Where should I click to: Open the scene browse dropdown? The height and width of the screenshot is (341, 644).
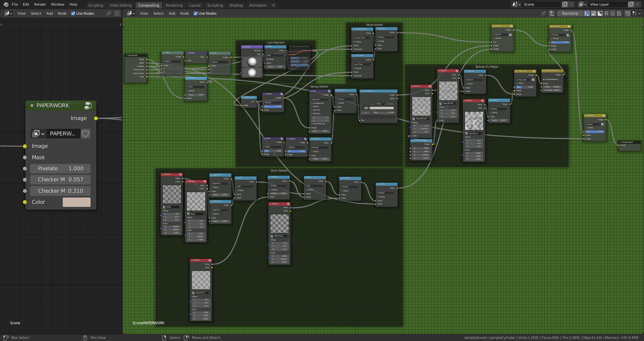[x=516, y=4]
